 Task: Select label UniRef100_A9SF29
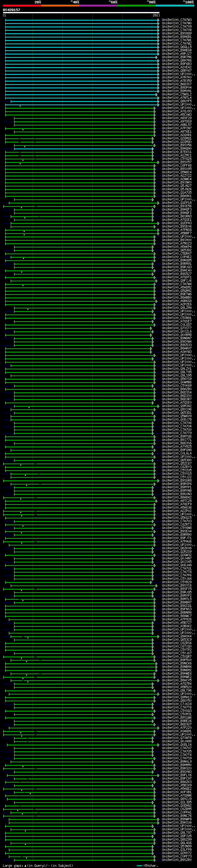coord(177,118)
